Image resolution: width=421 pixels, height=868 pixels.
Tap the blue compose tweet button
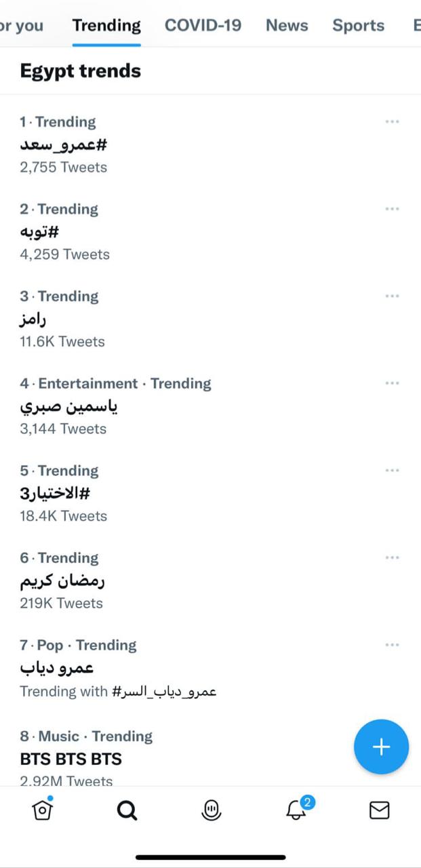click(x=381, y=747)
